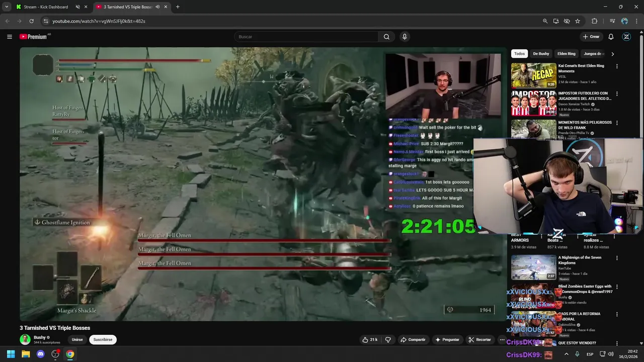Click the Preguntar ask button

(x=447, y=339)
